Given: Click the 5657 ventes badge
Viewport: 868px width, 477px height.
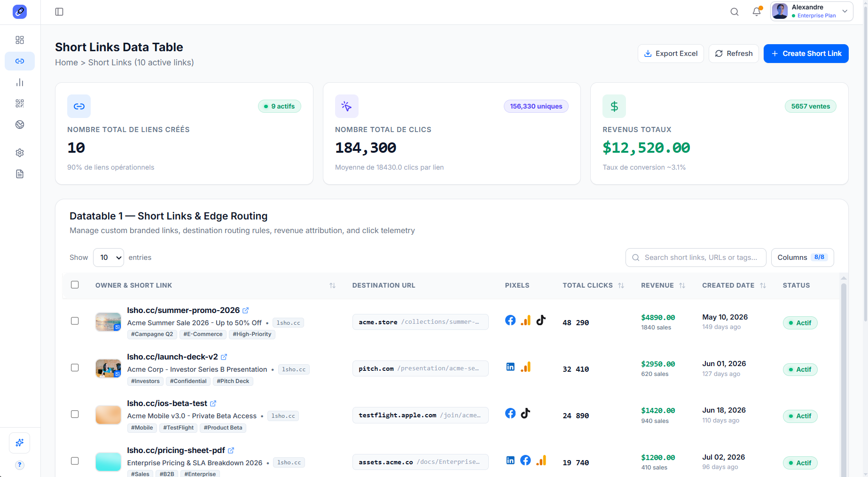Looking at the screenshot, I should click(810, 106).
